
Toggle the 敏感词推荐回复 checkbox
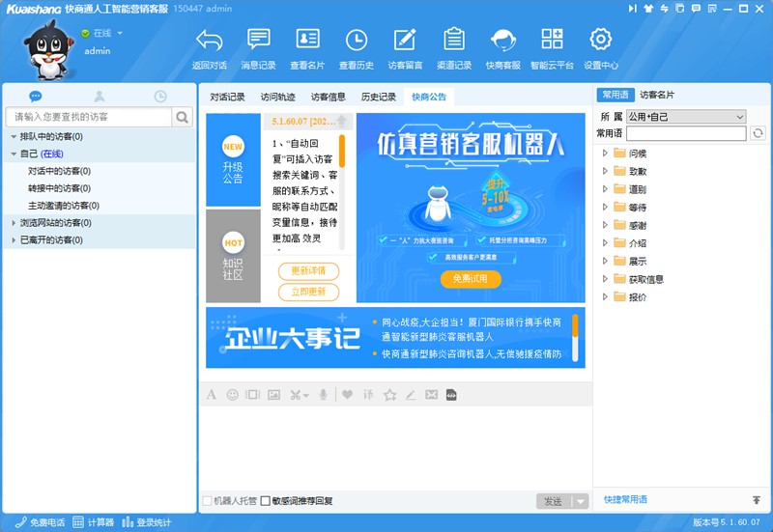coord(266,501)
